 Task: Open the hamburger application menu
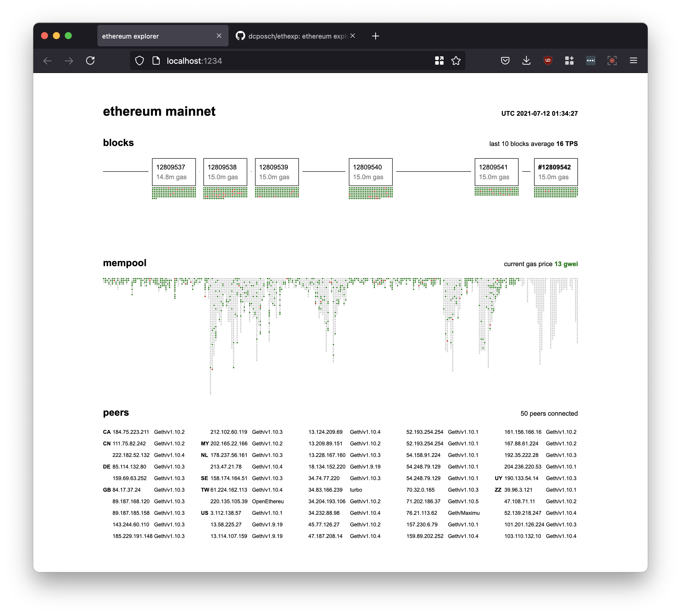[634, 61]
